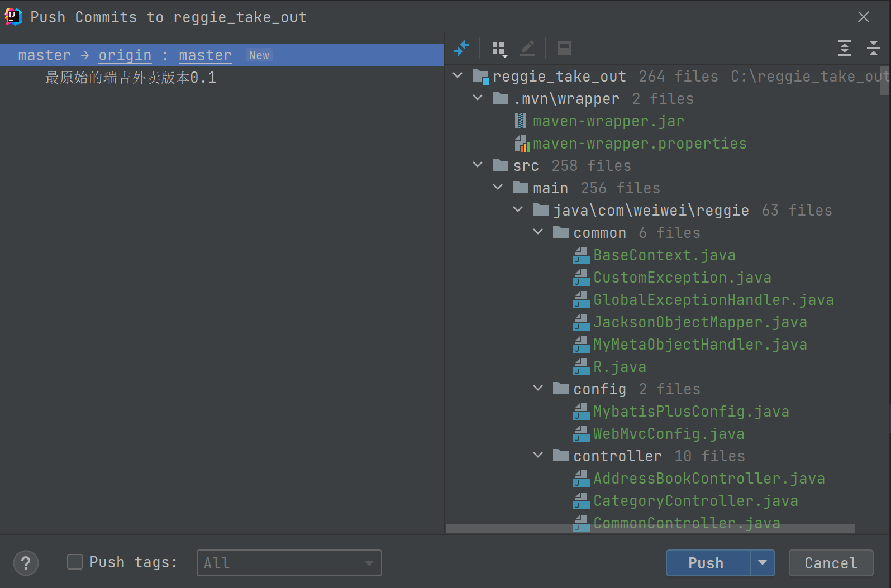Click the Collapse All icon
This screenshot has height=588, width=891.
(x=874, y=49)
